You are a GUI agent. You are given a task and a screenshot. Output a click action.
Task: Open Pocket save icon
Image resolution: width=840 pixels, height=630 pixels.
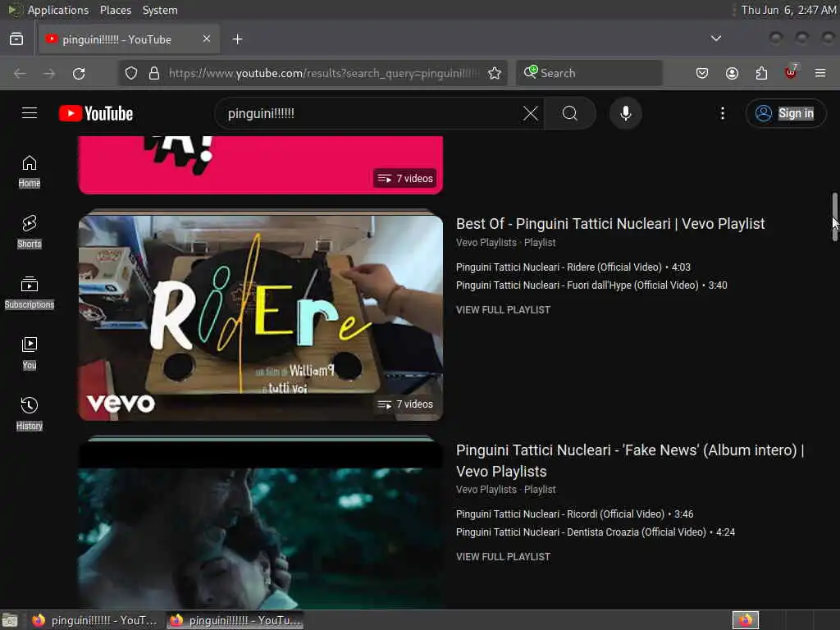pyautogui.click(x=702, y=73)
